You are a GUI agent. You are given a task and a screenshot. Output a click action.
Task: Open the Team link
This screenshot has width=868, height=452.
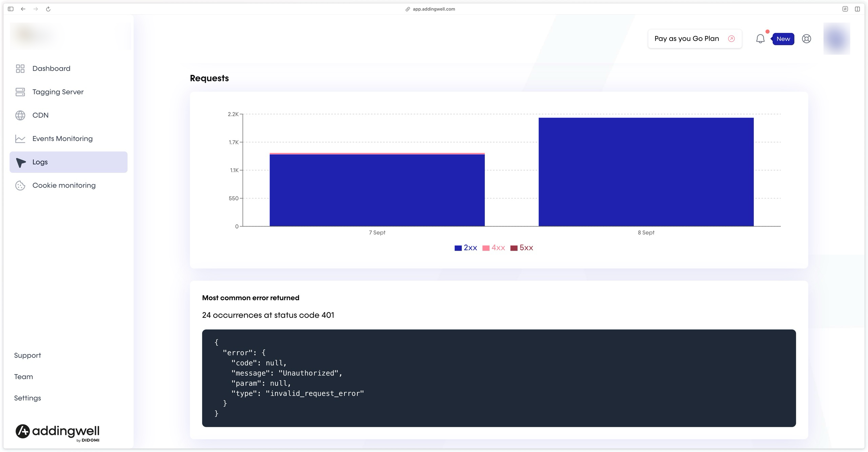pos(23,377)
